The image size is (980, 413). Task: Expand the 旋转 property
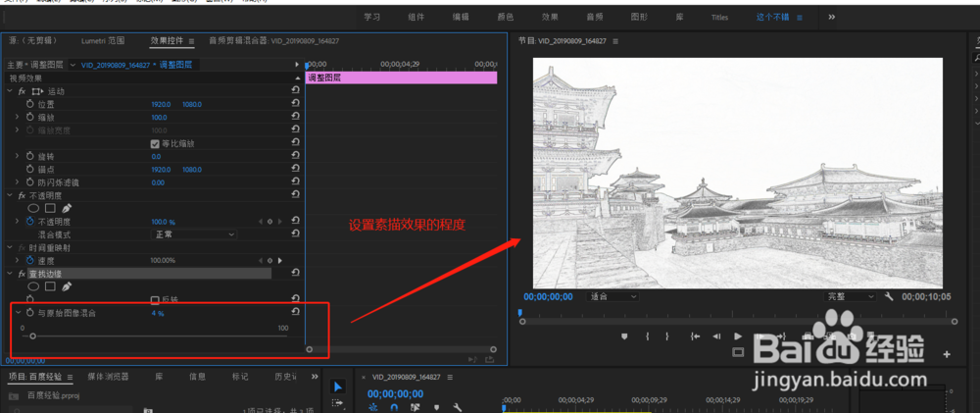coord(17,156)
